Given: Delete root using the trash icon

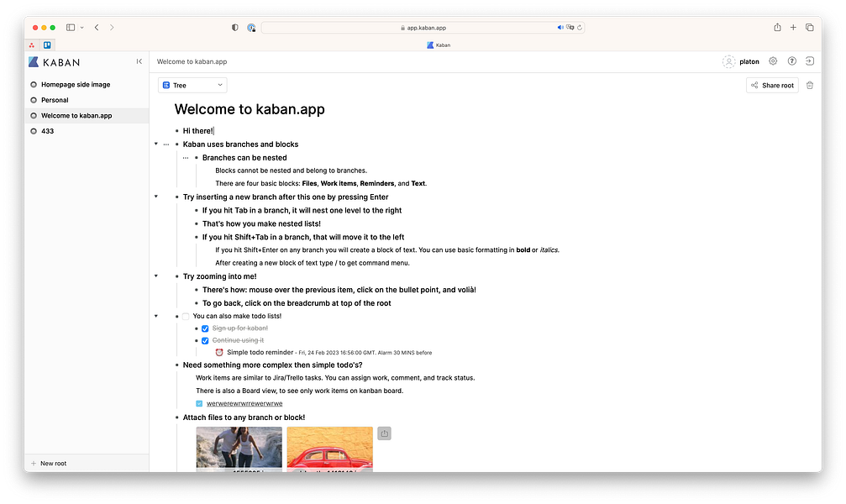Looking at the screenshot, I should (810, 85).
